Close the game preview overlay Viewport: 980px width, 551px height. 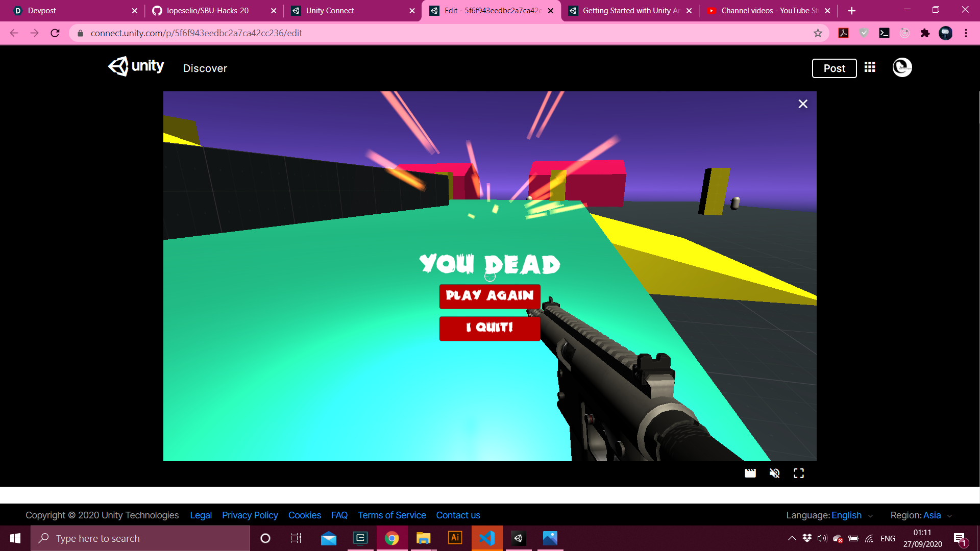(803, 104)
